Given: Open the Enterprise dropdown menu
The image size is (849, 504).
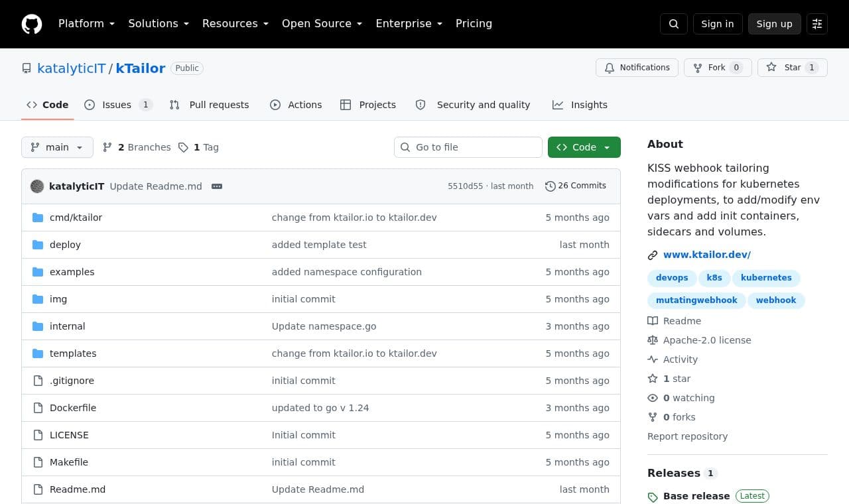Looking at the screenshot, I should coord(409,24).
